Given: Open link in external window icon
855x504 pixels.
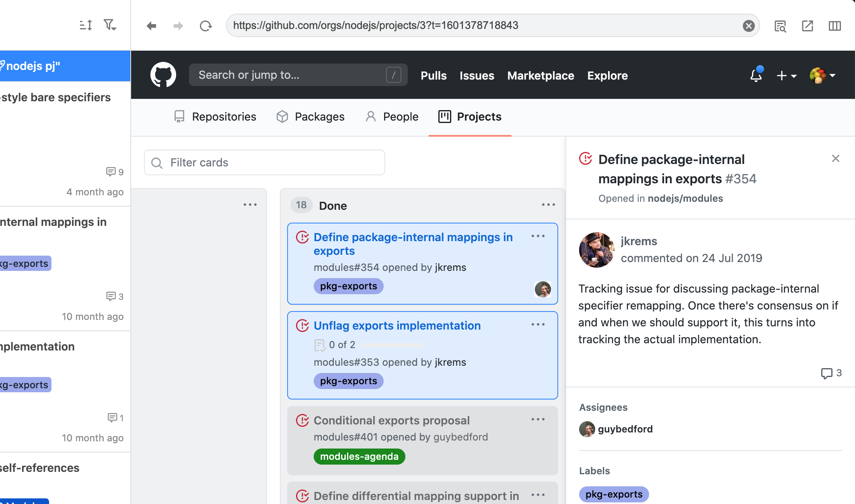Looking at the screenshot, I should coord(807,26).
